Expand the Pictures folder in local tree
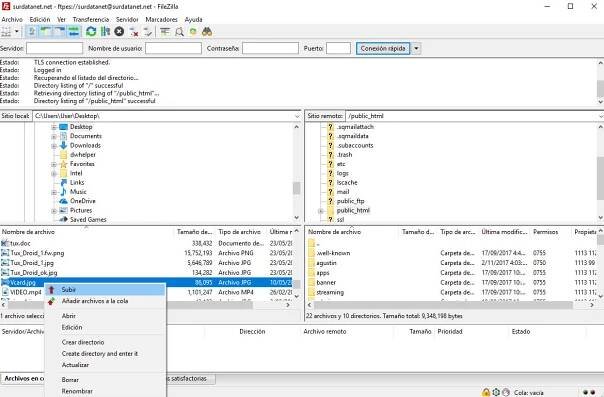604x397 pixels. pos(54,211)
